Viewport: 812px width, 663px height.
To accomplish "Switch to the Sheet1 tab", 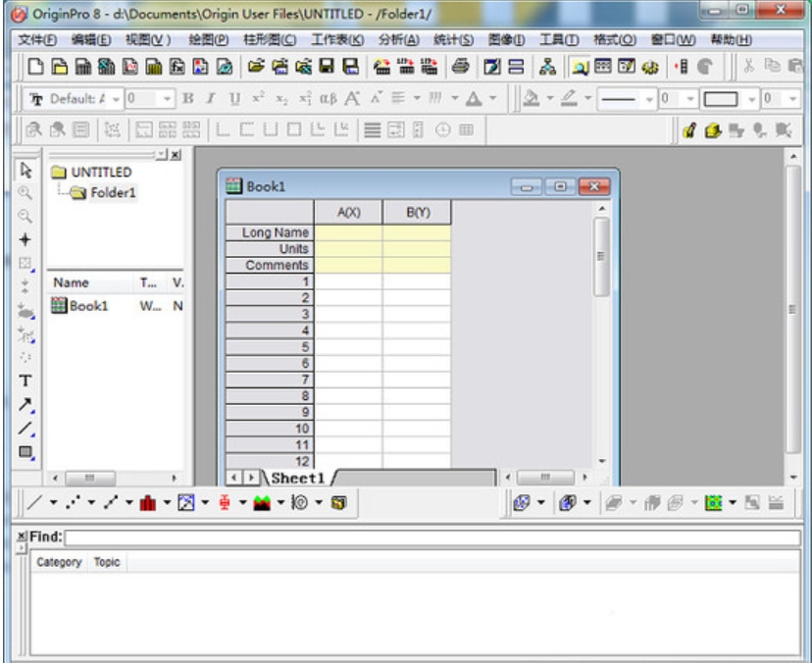I will tap(298, 478).
